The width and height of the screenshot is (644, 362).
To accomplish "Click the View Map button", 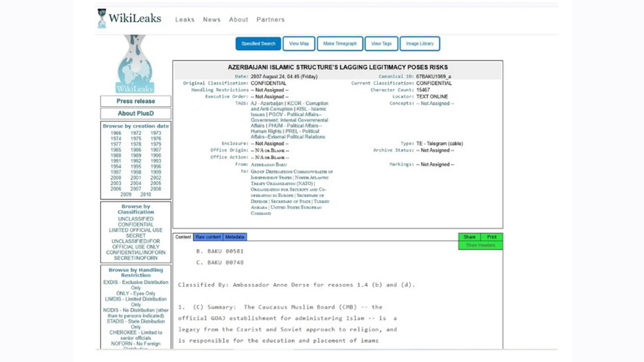I will coord(299,44).
